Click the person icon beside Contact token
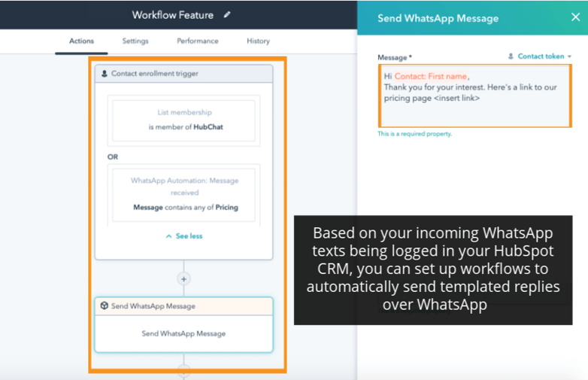 coord(511,56)
